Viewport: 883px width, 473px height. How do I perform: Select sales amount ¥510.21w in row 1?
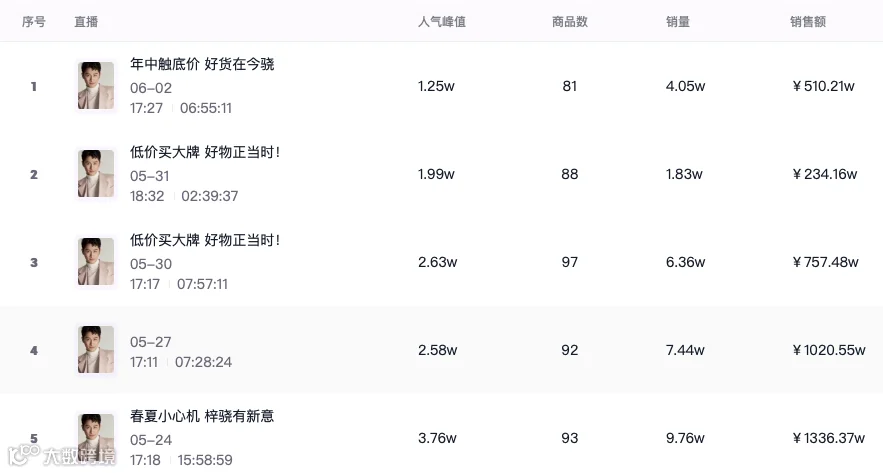click(x=823, y=86)
